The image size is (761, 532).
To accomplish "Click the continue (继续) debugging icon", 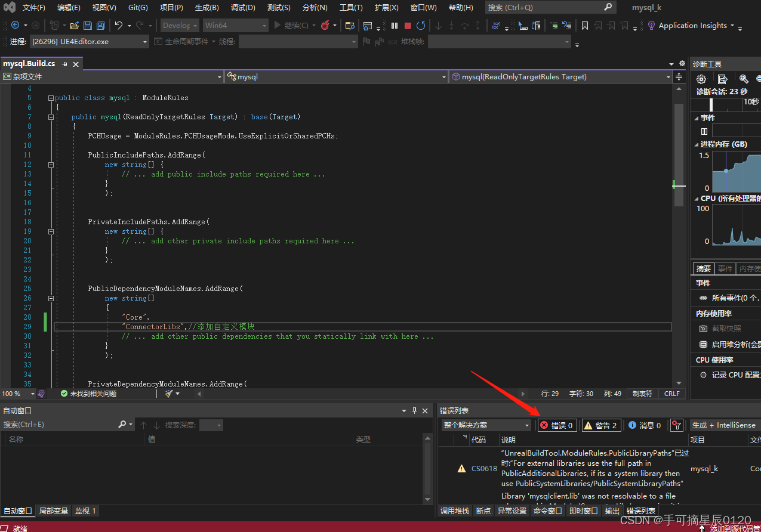I will (276, 26).
